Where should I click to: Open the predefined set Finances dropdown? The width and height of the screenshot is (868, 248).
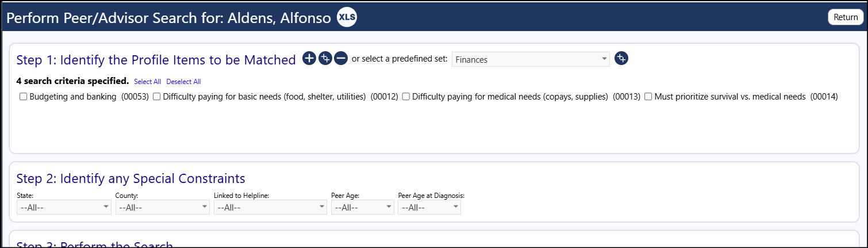531,59
